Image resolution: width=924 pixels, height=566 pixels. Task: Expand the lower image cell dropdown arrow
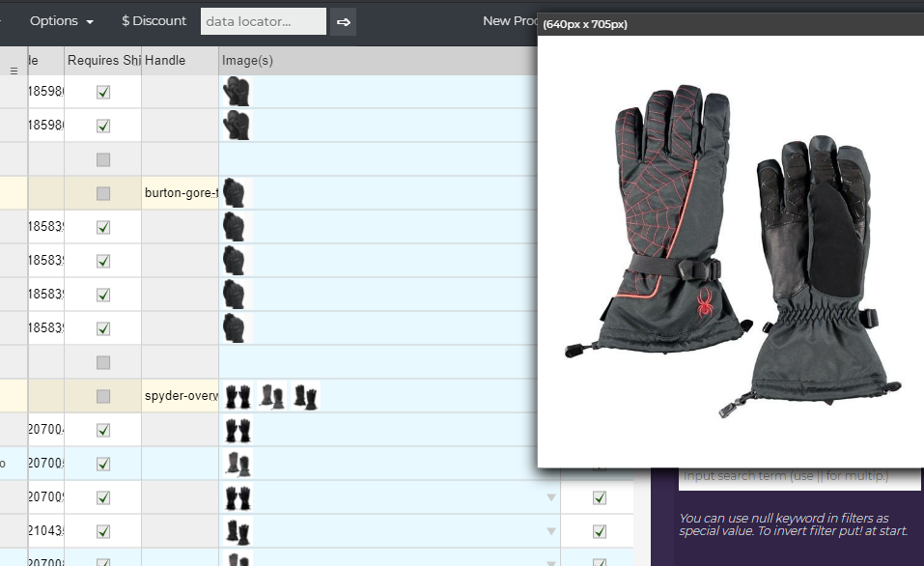pos(551,531)
